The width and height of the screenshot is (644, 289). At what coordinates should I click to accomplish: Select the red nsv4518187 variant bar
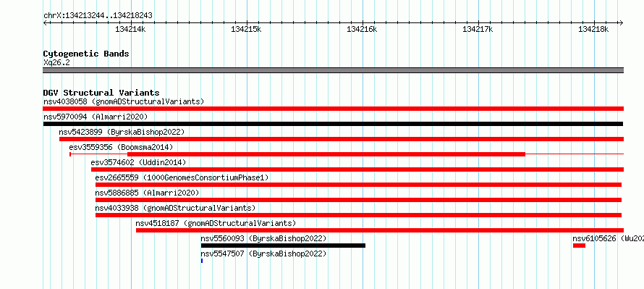380,230
